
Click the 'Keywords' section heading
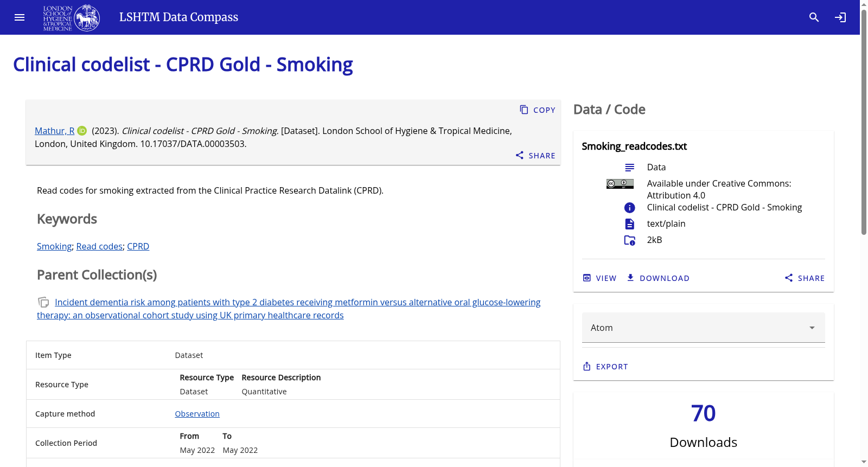(67, 219)
